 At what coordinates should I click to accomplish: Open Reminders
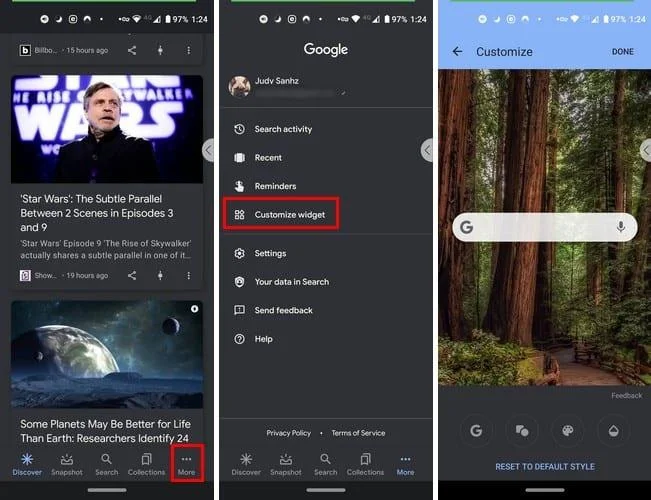[x=275, y=186]
